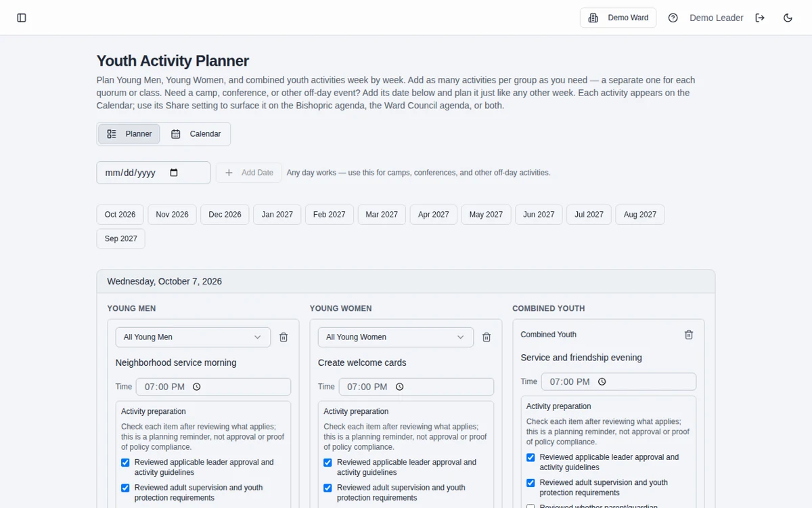Click the Youth Activity Planner page title
812x508 pixels.
(173, 61)
